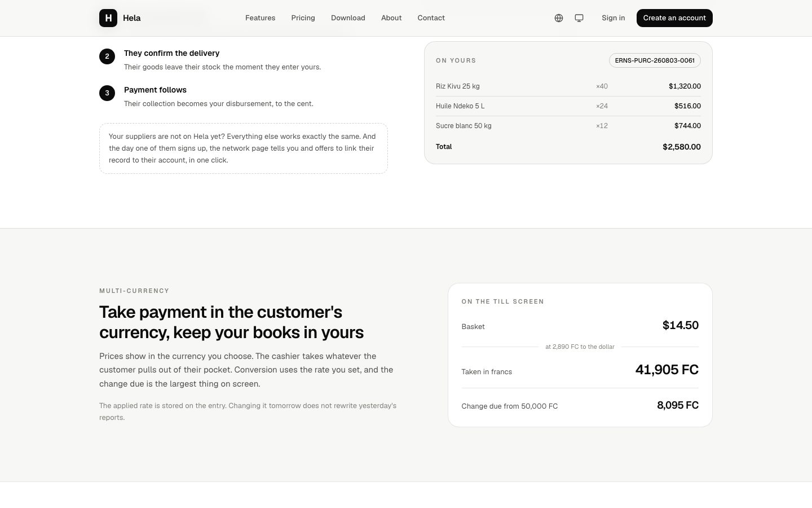This screenshot has height=508, width=812.
Task: Click the Total label in purchase card
Action: 444,147
